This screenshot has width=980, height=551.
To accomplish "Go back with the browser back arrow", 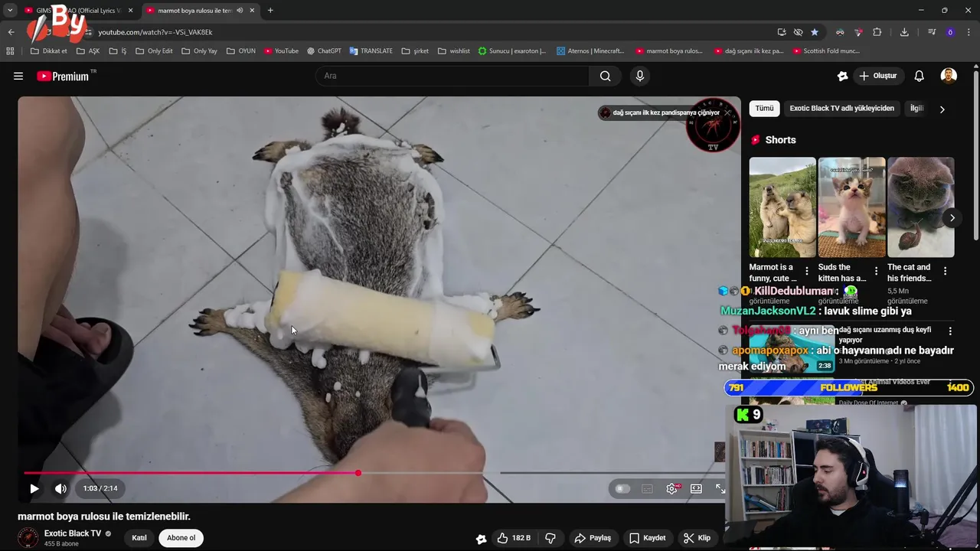I will coord(11,32).
